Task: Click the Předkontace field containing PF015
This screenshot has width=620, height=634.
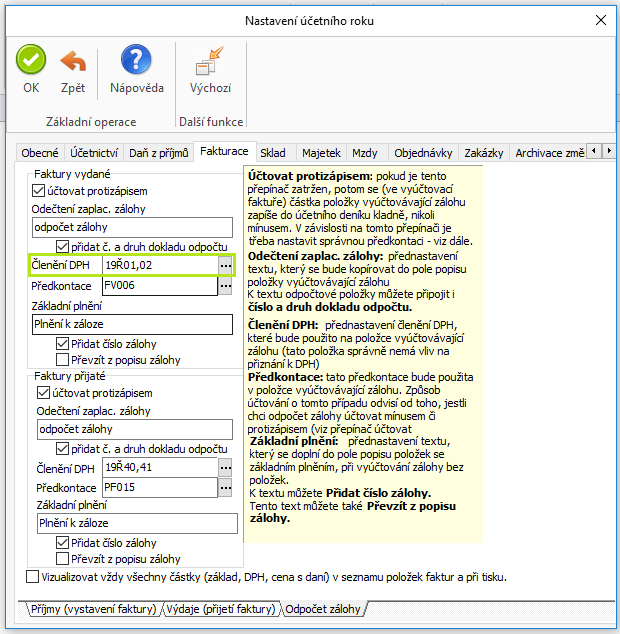Action: coord(160,488)
